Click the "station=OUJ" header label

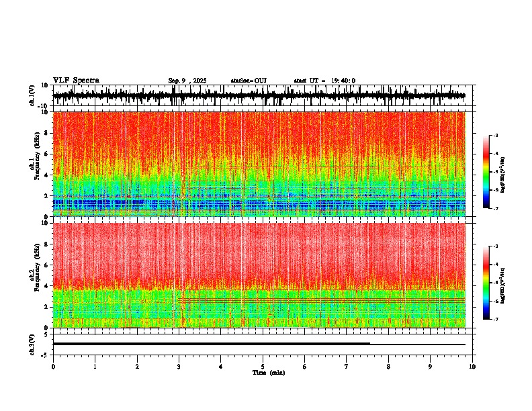click(x=249, y=81)
